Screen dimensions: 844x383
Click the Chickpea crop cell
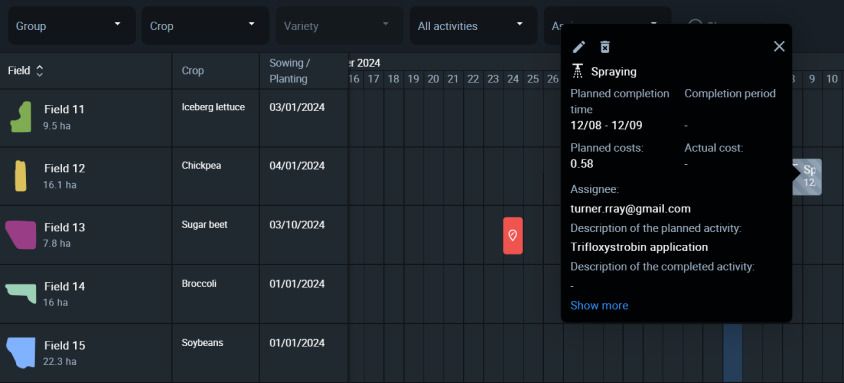201,166
